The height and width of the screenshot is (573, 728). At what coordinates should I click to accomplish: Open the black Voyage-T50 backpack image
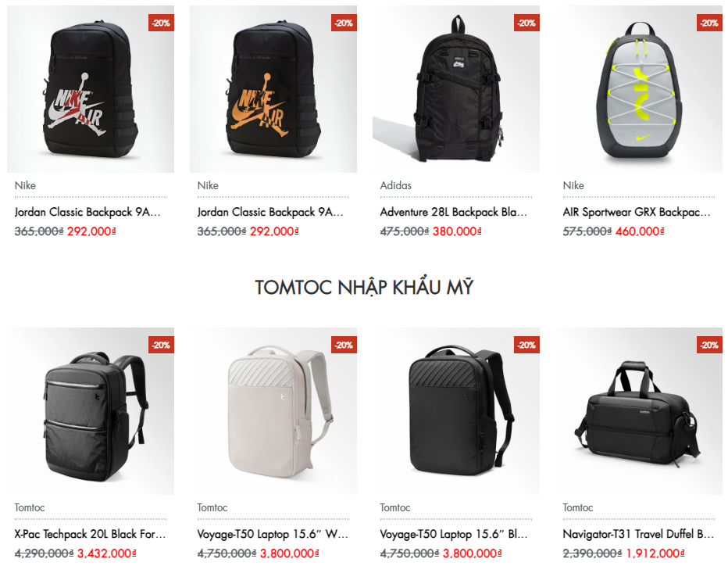click(x=456, y=411)
